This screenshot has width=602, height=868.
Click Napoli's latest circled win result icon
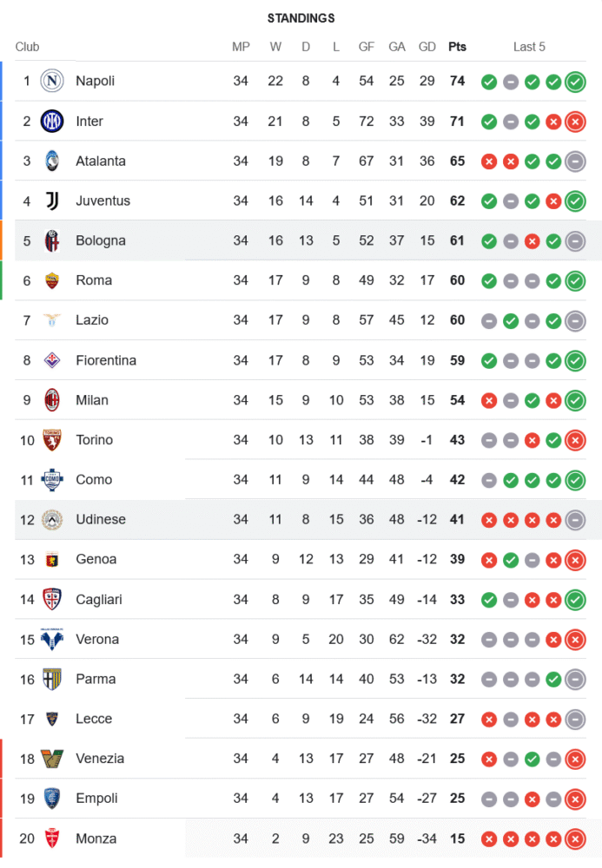tap(574, 82)
